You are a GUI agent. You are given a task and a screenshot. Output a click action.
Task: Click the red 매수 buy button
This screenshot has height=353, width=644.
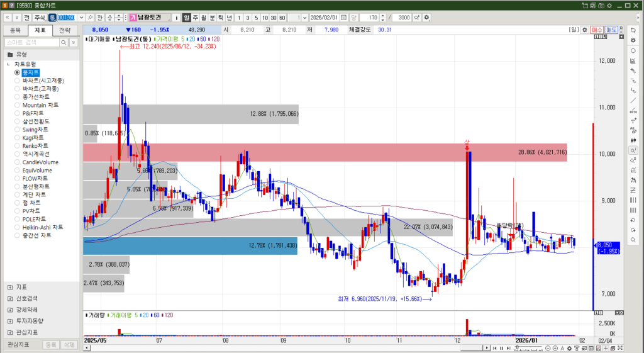[x=597, y=30]
